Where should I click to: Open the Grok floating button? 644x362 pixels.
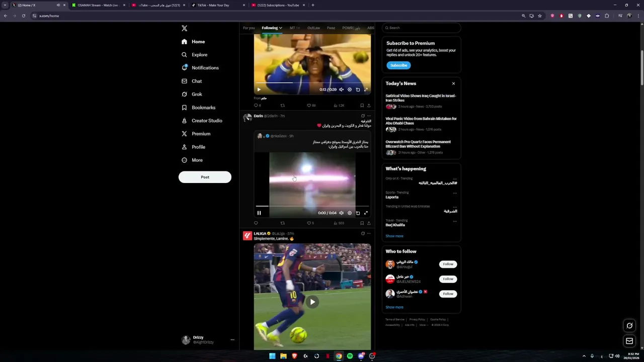coord(629,326)
